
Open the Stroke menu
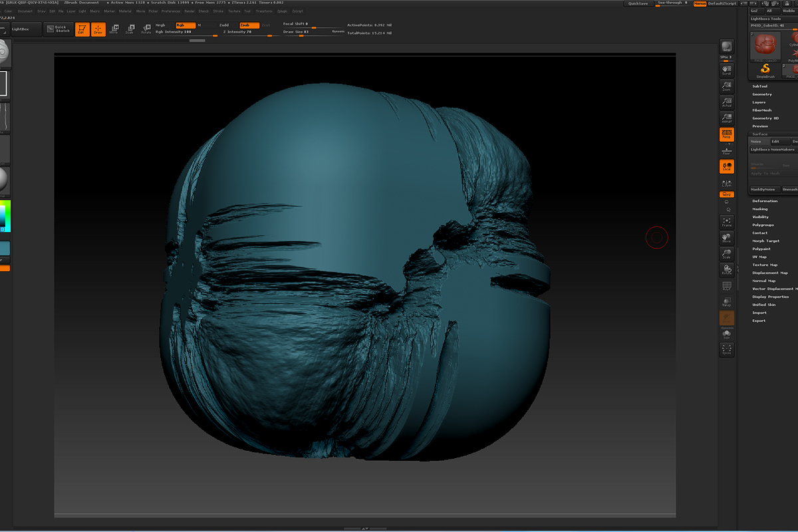218,11
